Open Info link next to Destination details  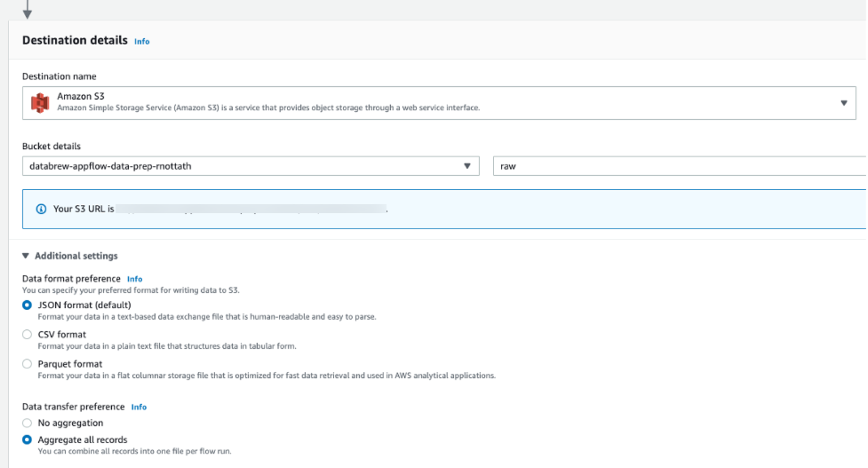point(142,41)
